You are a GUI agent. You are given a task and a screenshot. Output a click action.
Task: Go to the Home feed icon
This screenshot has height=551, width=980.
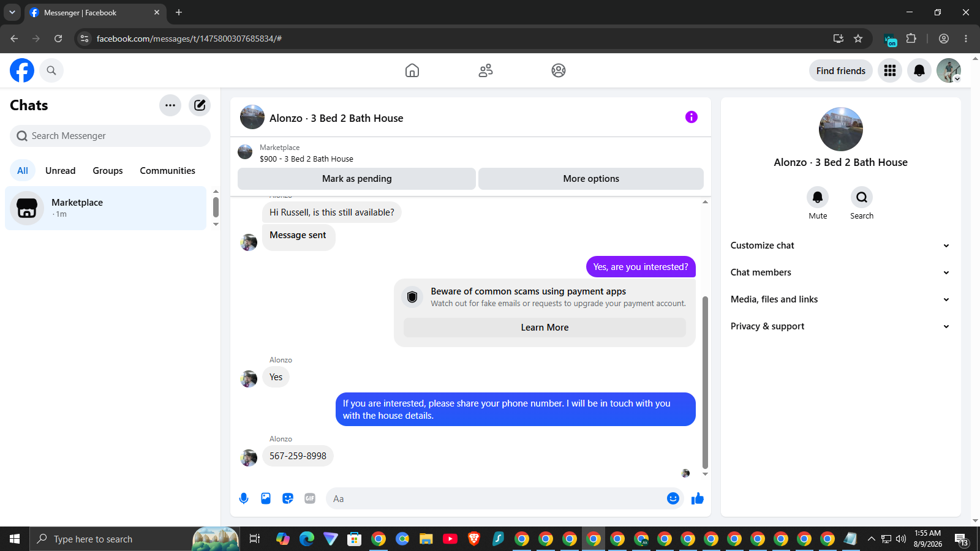(x=412, y=70)
